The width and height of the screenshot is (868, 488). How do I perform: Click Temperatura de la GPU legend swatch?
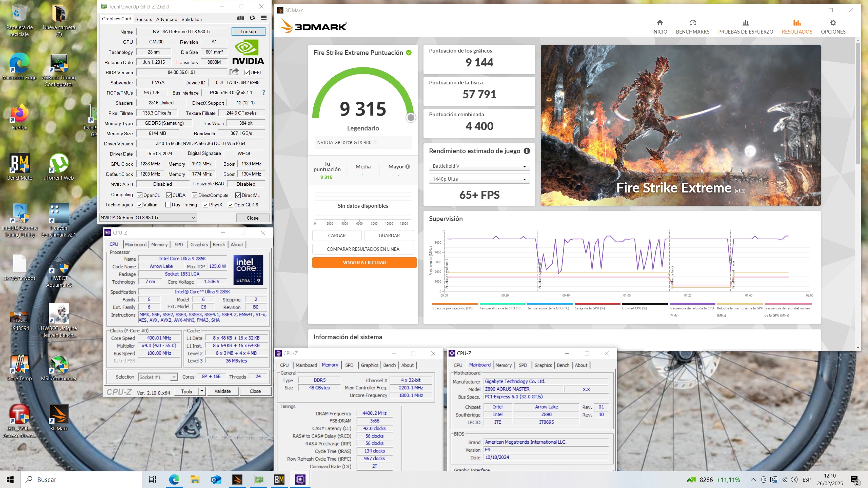(x=550, y=304)
